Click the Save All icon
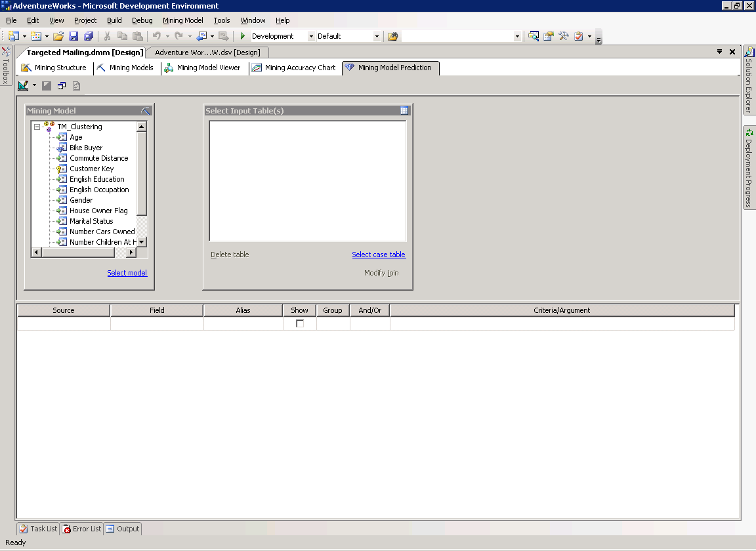 [x=88, y=36]
